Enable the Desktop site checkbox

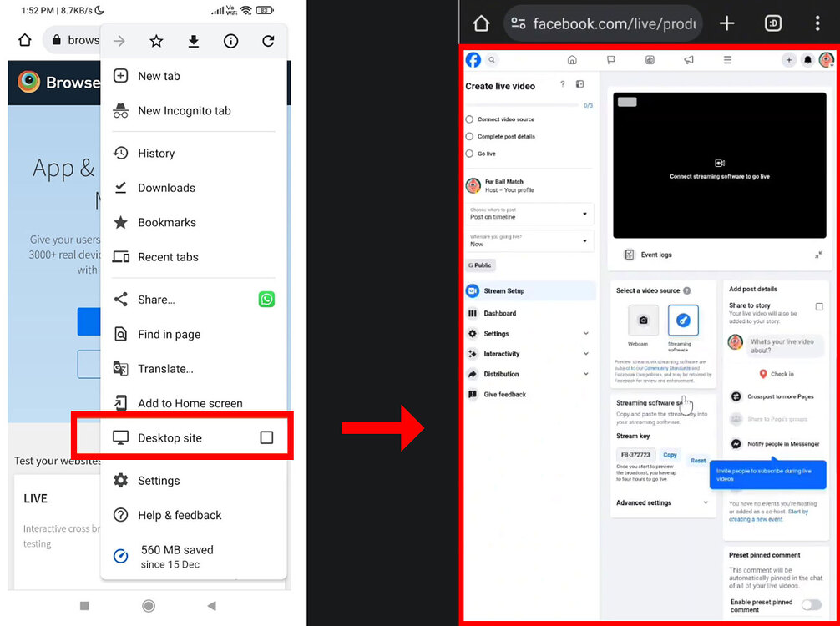266,437
